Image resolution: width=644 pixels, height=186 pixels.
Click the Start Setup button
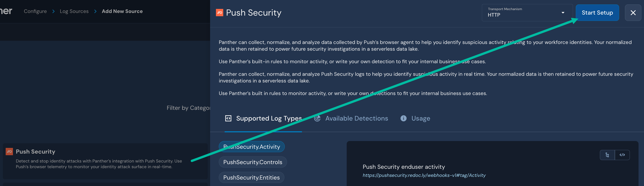[597, 13]
